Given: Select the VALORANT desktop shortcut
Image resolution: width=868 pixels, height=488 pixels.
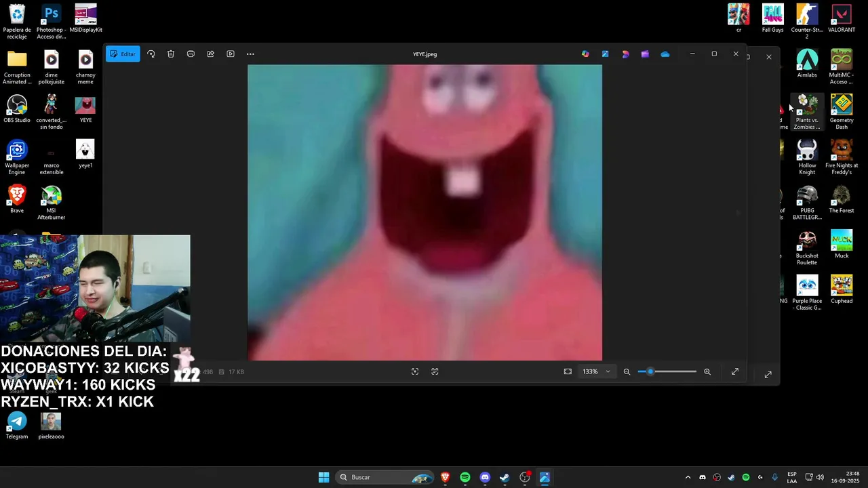Looking at the screenshot, I should [x=842, y=18].
